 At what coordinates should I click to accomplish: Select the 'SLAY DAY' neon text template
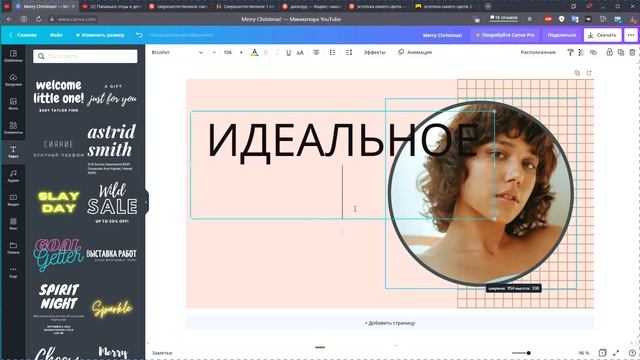point(58,202)
